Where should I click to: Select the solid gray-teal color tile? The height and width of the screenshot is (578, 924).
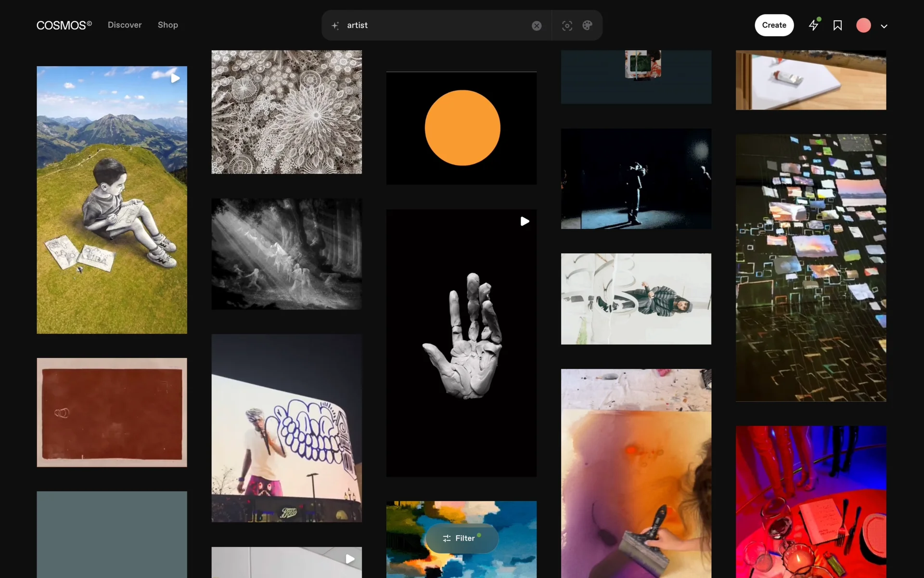[112, 535]
